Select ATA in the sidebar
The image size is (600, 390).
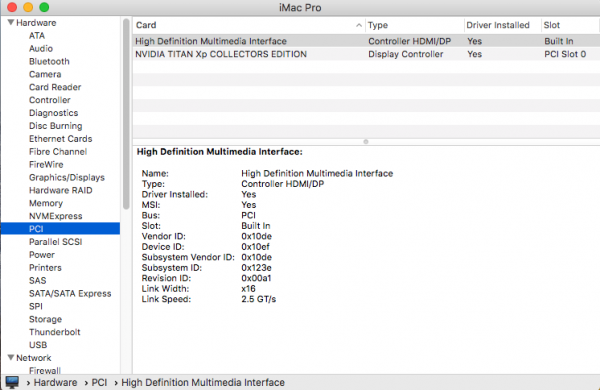[x=37, y=36]
